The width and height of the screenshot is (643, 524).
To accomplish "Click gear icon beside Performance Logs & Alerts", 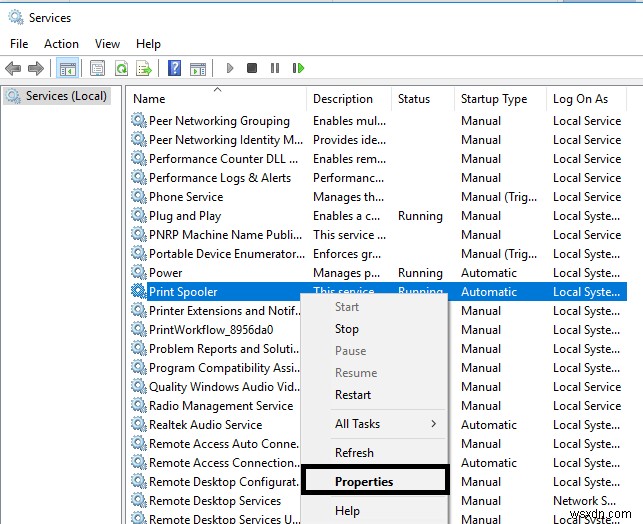I will pyautogui.click(x=139, y=178).
